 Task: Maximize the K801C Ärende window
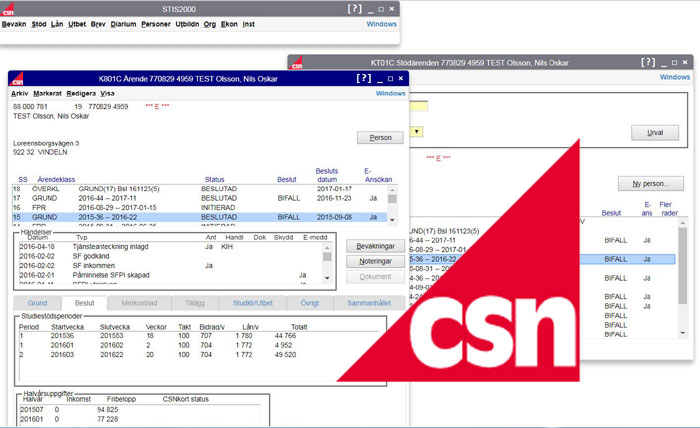pyautogui.click(x=390, y=79)
